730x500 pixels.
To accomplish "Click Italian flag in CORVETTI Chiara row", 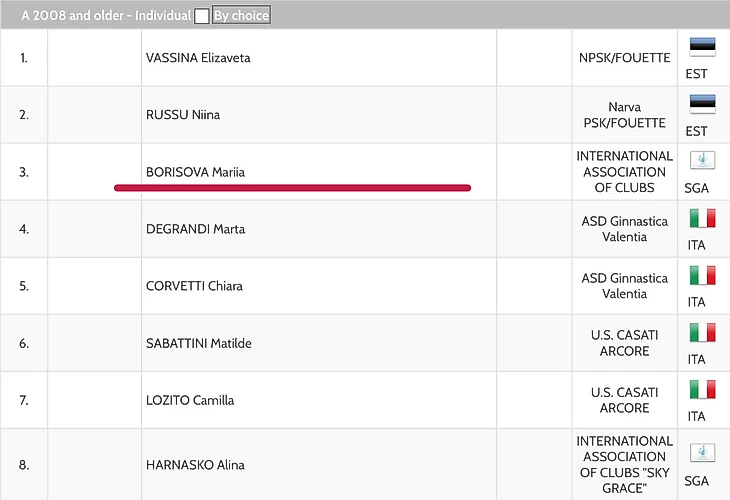I will click(x=703, y=275).
